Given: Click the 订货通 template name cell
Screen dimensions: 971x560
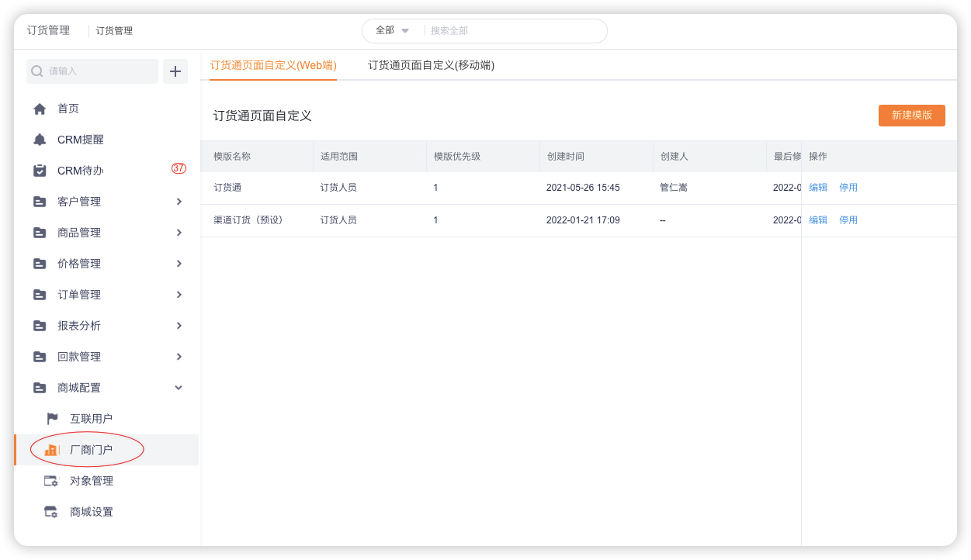Looking at the screenshot, I should [227, 188].
